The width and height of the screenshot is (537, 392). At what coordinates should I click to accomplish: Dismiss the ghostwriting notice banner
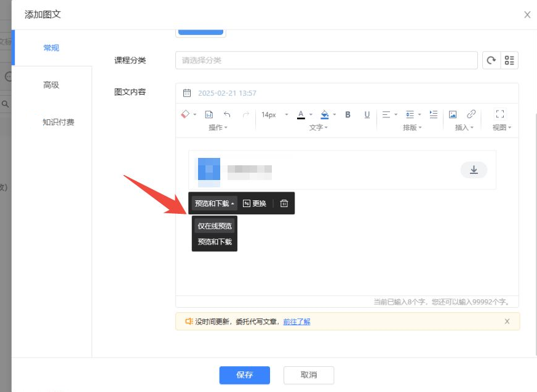coord(507,321)
